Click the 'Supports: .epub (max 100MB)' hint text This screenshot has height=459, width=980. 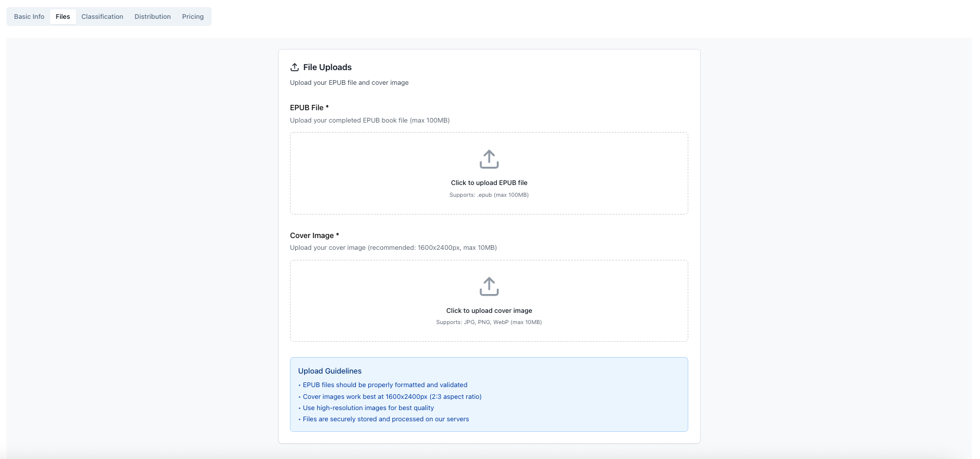489,194
